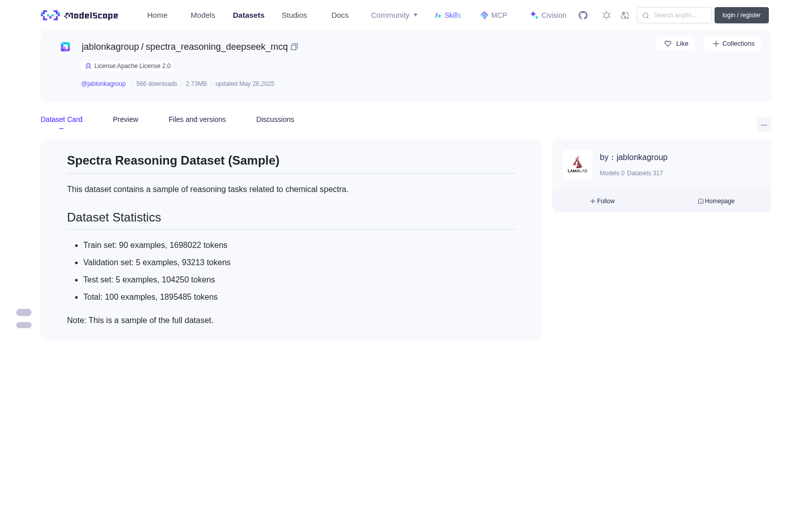The height and width of the screenshot is (508, 812).
Task: Open the Studios nav item
Action: tap(294, 15)
